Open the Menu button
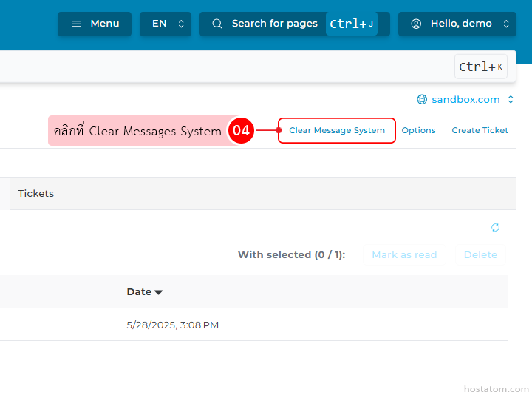 (x=95, y=24)
